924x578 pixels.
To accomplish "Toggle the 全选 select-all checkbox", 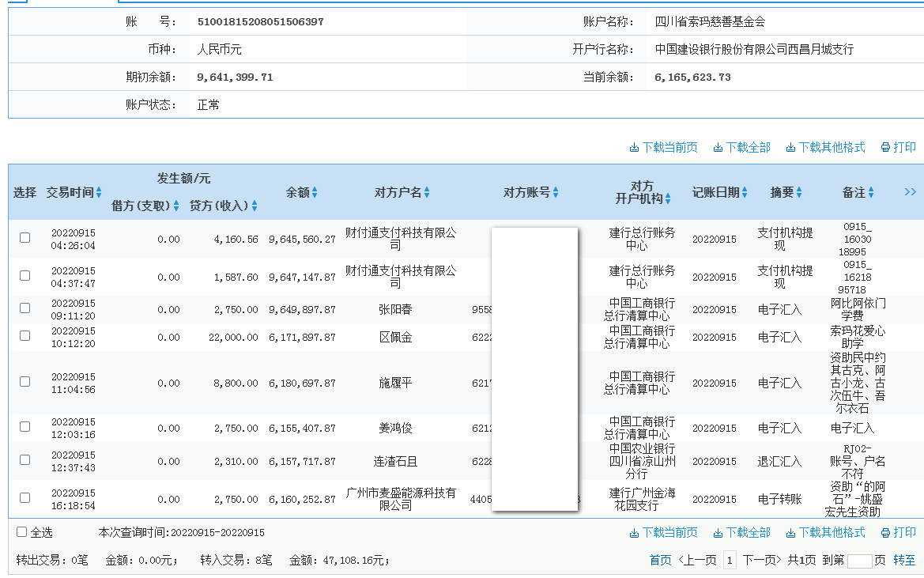I will pos(22,532).
